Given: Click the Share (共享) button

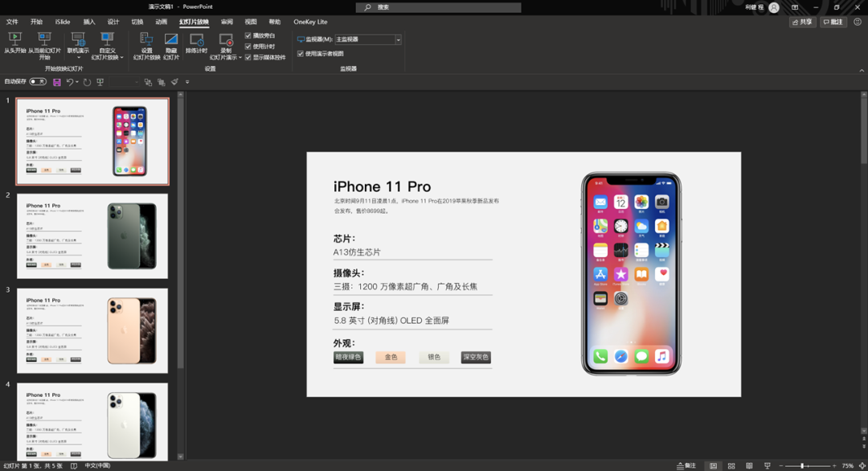Looking at the screenshot, I should pos(802,23).
